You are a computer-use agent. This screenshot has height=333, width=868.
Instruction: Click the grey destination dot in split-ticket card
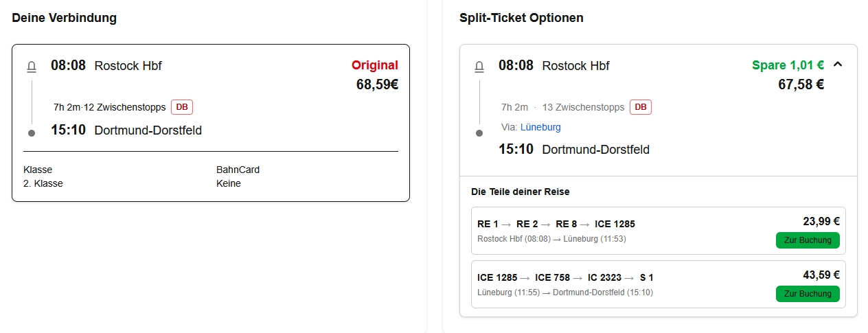pyautogui.click(x=479, y=133)
